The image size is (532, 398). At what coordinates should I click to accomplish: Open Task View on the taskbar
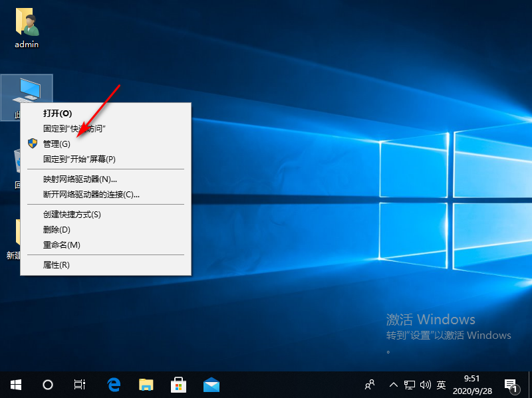pos(79,384)
